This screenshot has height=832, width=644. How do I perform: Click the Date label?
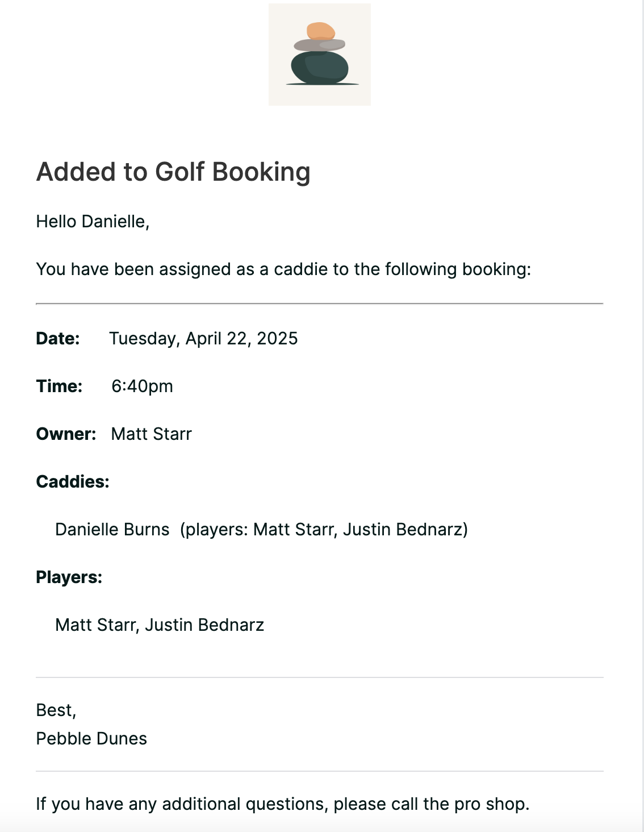pos(58,339)
